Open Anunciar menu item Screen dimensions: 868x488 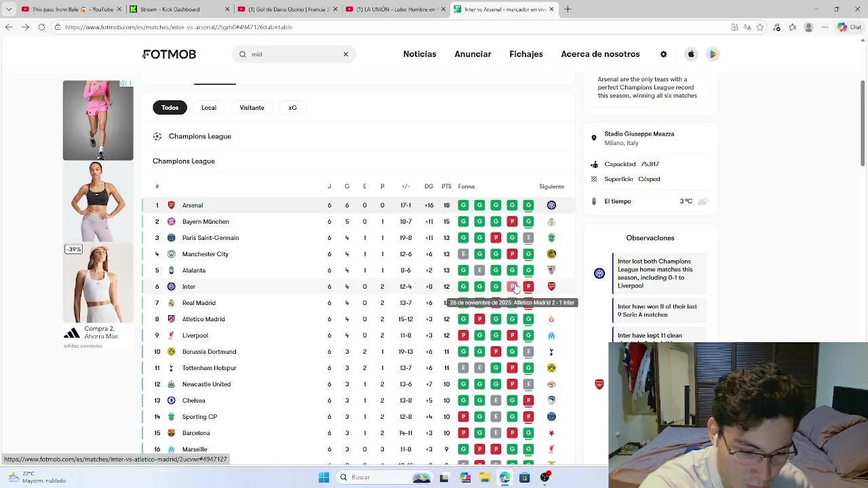(x=473, y=54)
